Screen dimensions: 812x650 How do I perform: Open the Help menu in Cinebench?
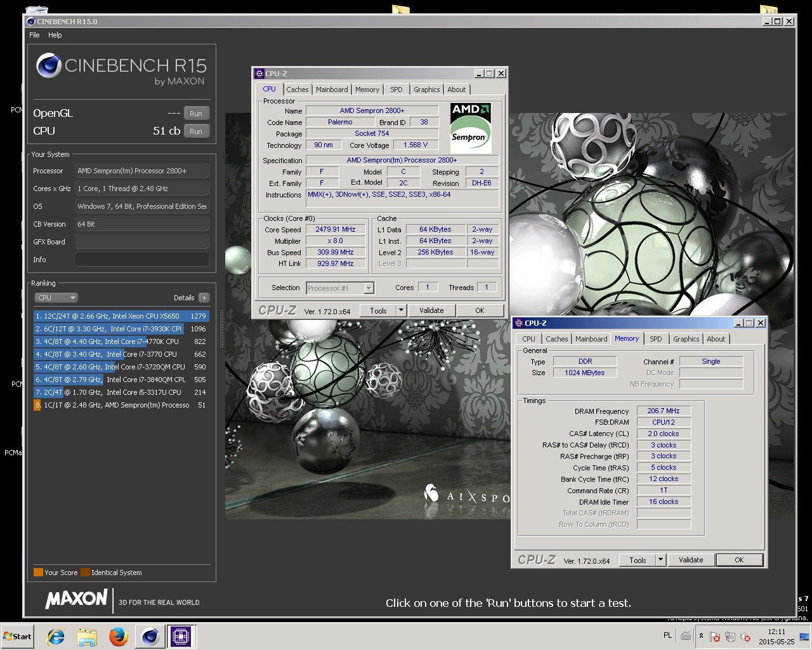pyautogui.click(x=55, y=35)
